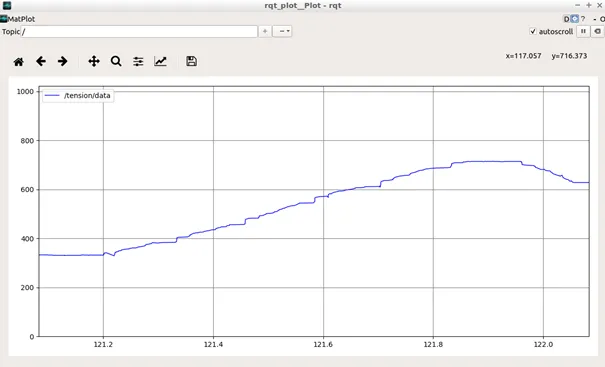Undock the plugin with dash button

[x=595, y=19]
